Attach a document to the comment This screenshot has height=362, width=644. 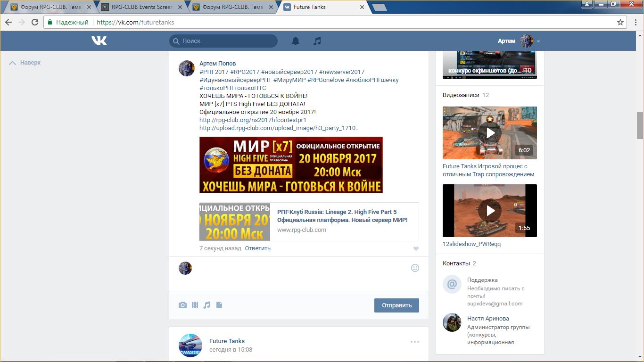click(x=219, y=305)
